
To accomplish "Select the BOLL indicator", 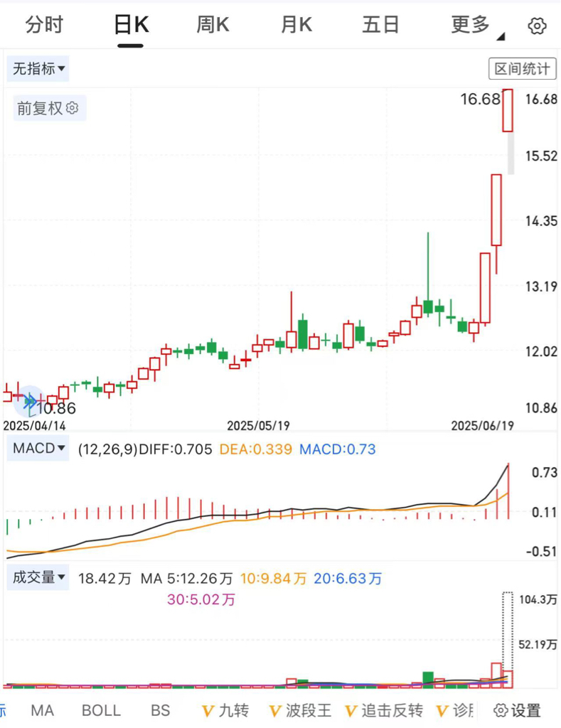I will pos(101,710).
